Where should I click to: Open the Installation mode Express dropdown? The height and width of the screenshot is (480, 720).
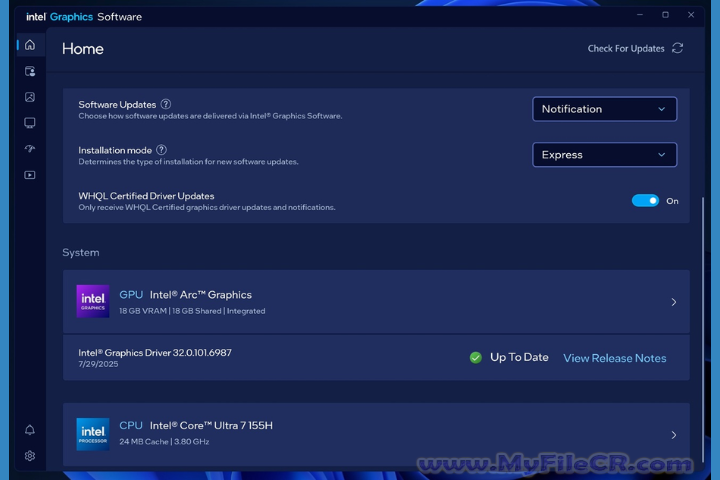pos(604,155)
